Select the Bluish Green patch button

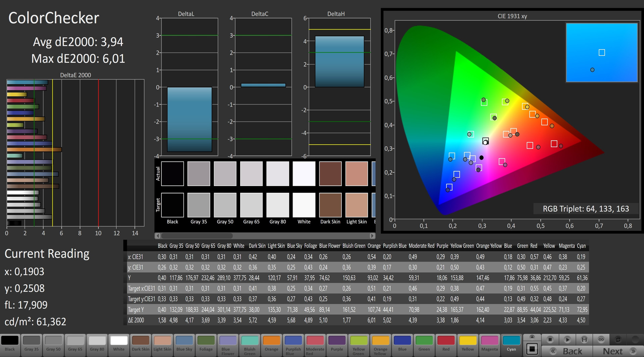pyautogui.click(x=250, y=345)
